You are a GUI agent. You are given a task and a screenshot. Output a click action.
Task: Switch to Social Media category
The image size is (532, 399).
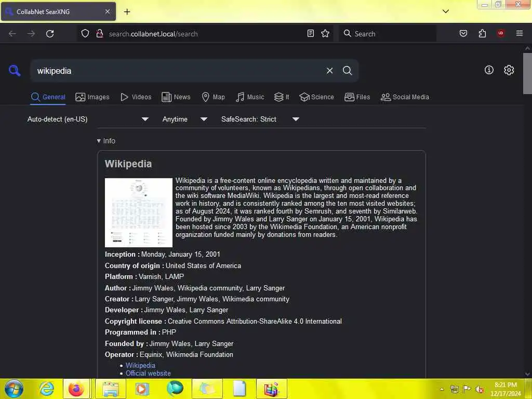405,97
